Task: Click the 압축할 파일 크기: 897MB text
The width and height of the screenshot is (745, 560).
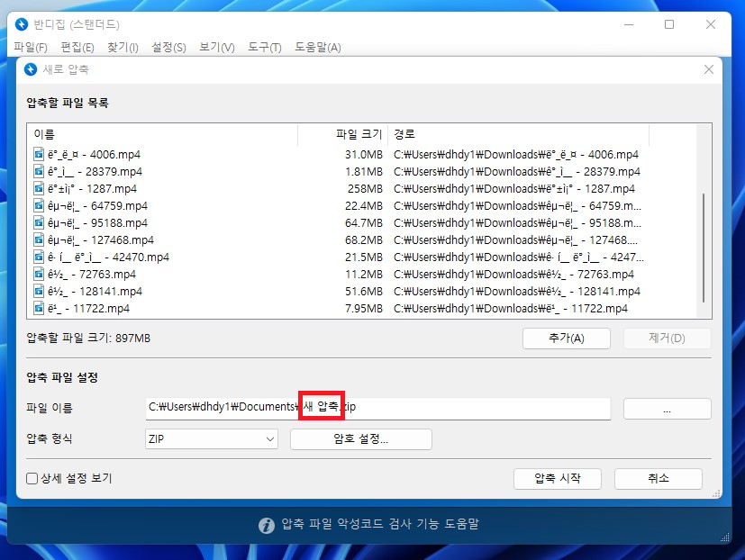Action: (88, 339)
